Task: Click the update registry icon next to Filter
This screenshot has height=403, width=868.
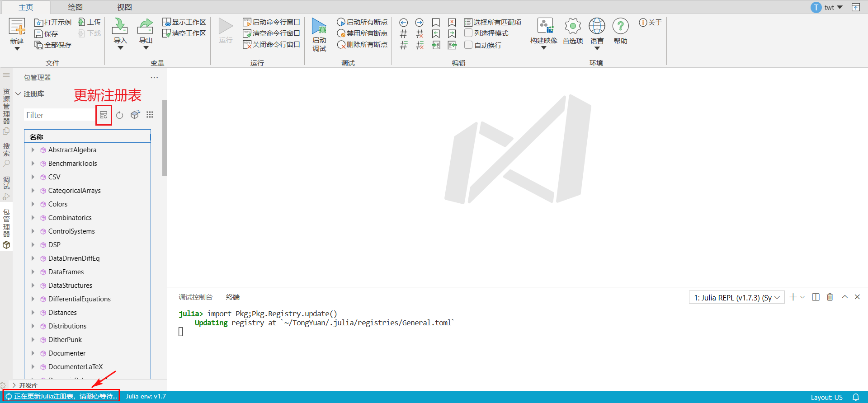Action: [104, 115]
